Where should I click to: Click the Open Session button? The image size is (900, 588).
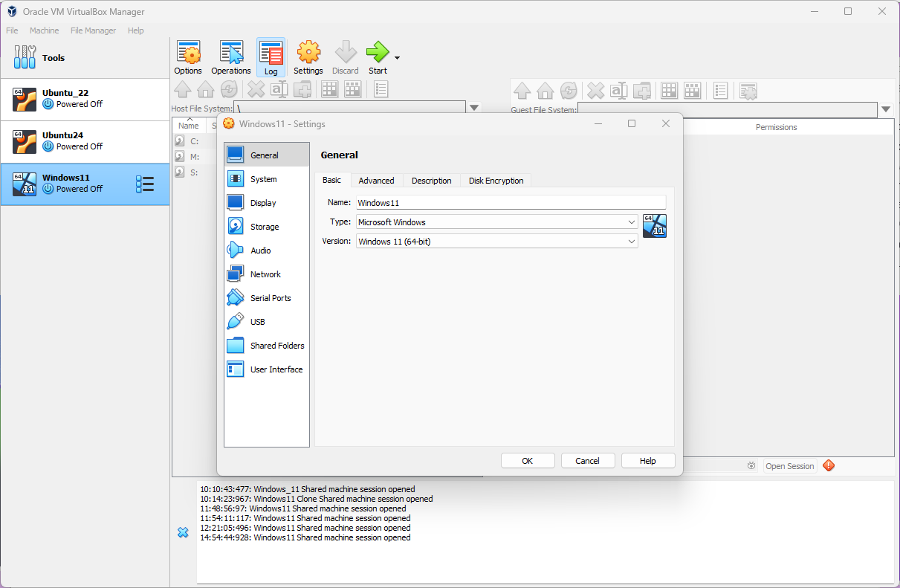[x=790, y=466]
